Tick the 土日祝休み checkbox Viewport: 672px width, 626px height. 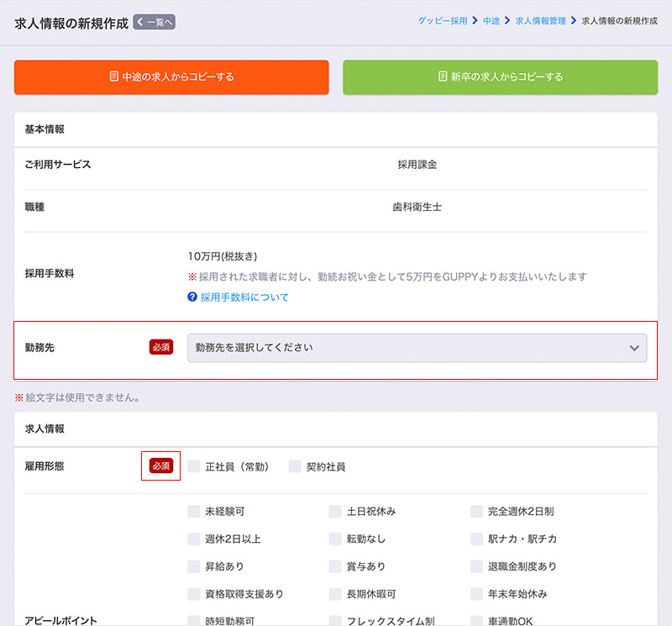tap(335, 511)
